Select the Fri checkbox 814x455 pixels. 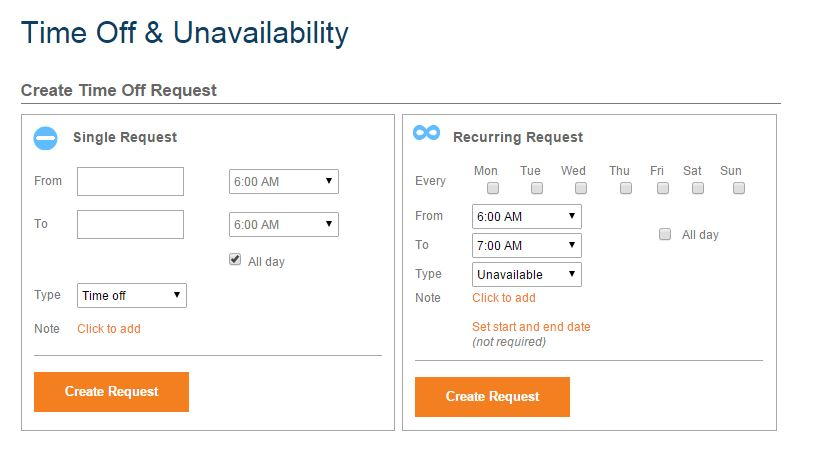coord(662,188)
